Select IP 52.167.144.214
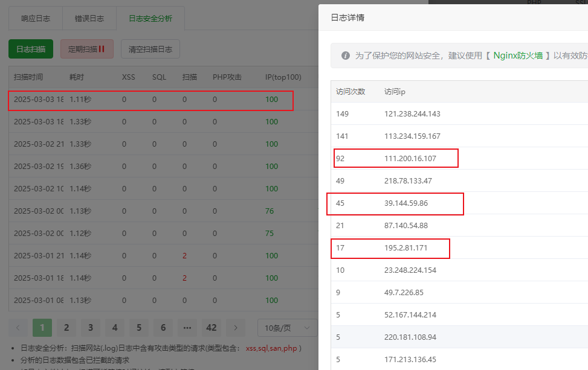 tap(410, 315)
